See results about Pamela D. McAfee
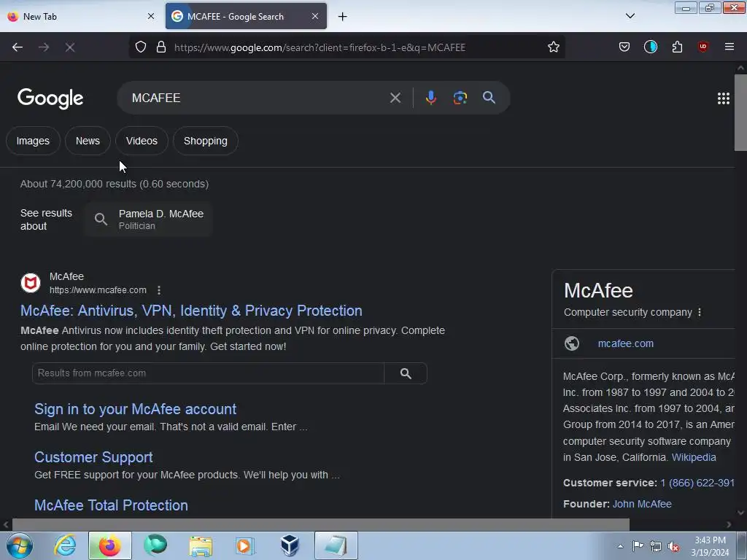The width and height of the screenshot is (747, 560). coord(149,219)
